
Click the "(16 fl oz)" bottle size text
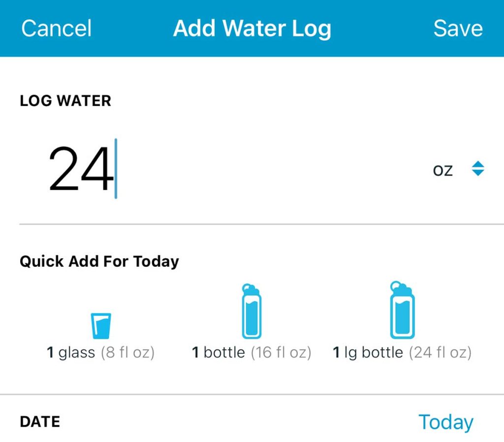point(281,353)
